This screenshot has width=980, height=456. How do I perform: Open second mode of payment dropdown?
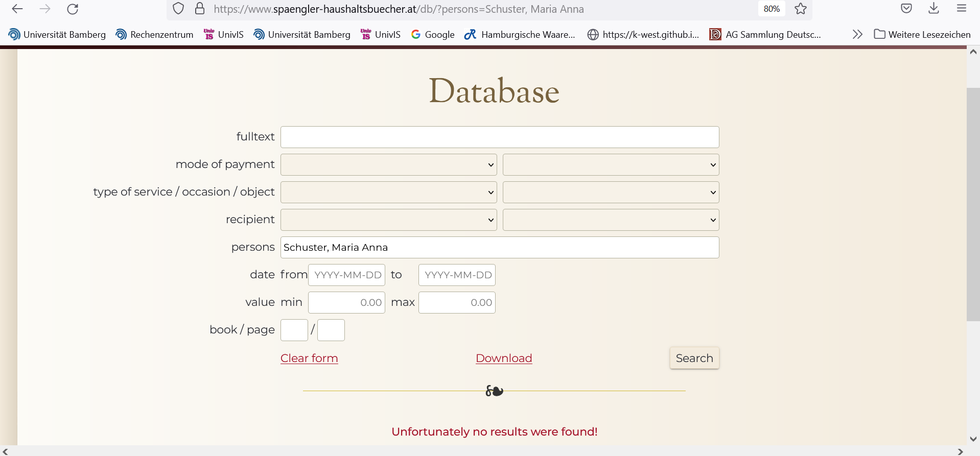click(x=611, y=164)
